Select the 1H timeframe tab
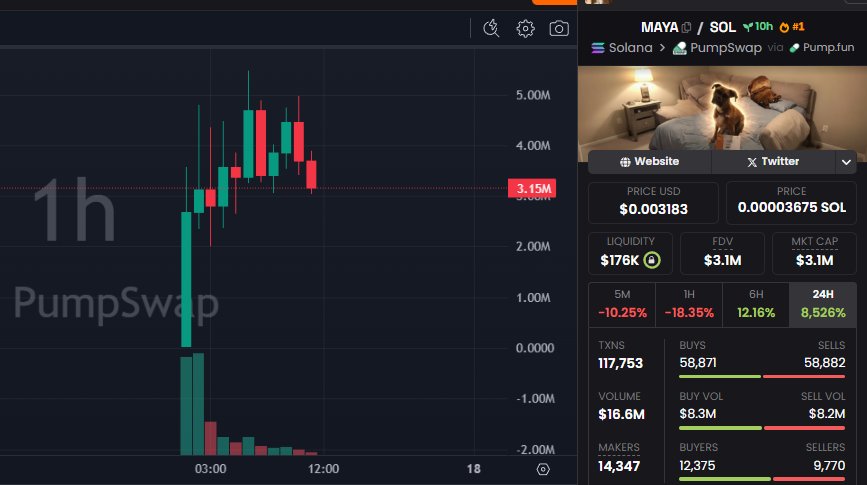The height and width of the screenshot is (485, 867). click(689, 305)
